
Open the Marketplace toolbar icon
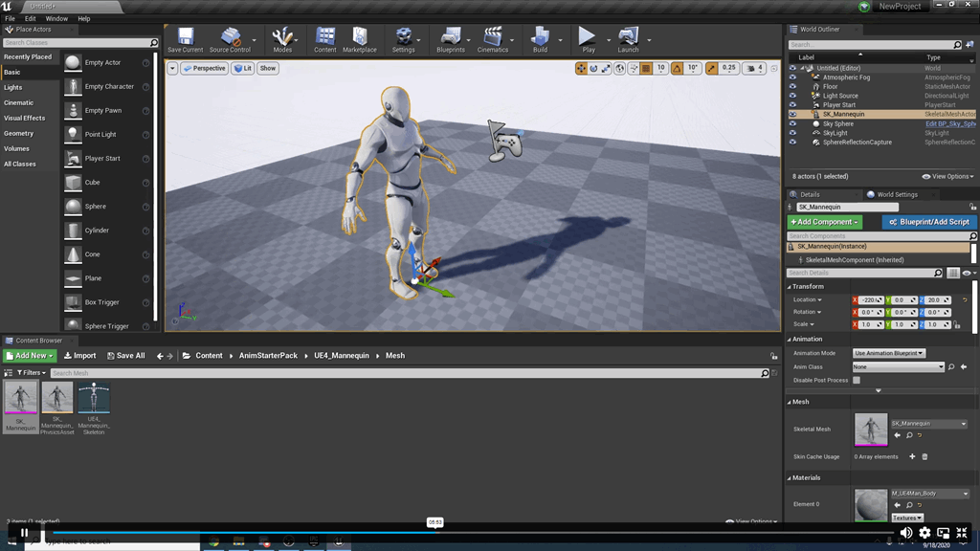[360, 39]
